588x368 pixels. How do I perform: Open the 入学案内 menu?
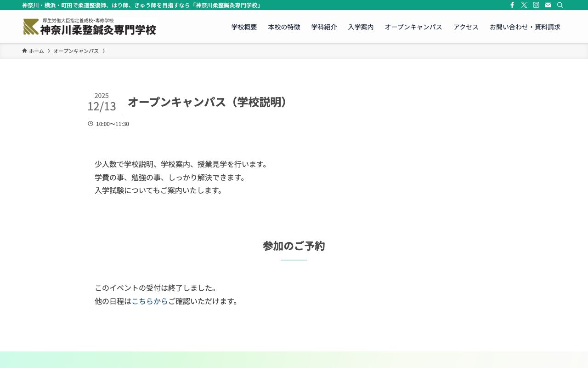361,27
